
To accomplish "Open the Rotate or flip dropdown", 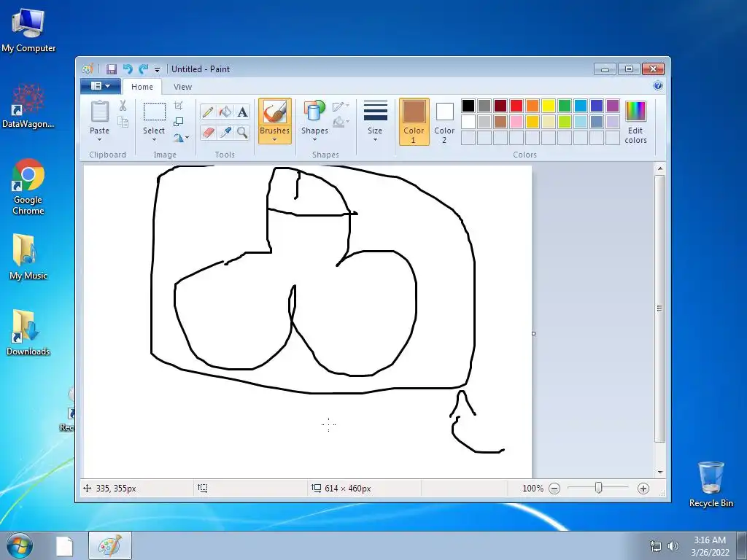I will pos(181,138).
